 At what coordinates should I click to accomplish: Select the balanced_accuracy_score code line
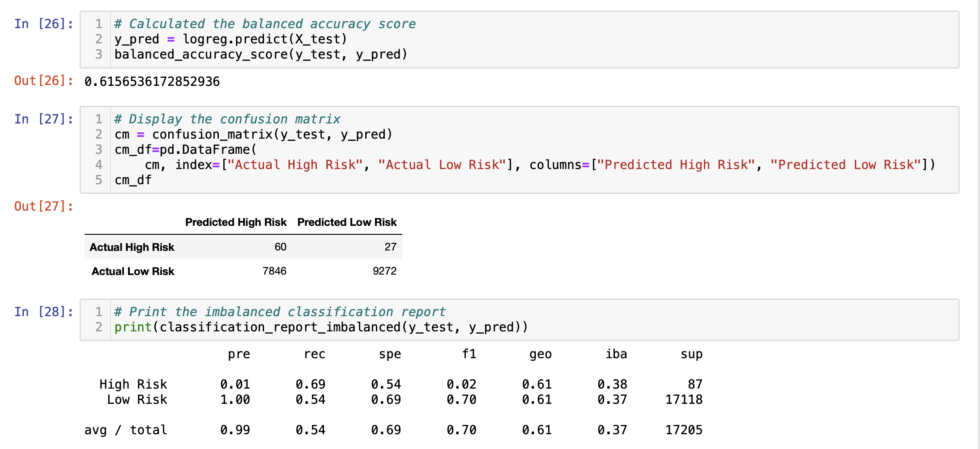[260, 54]
